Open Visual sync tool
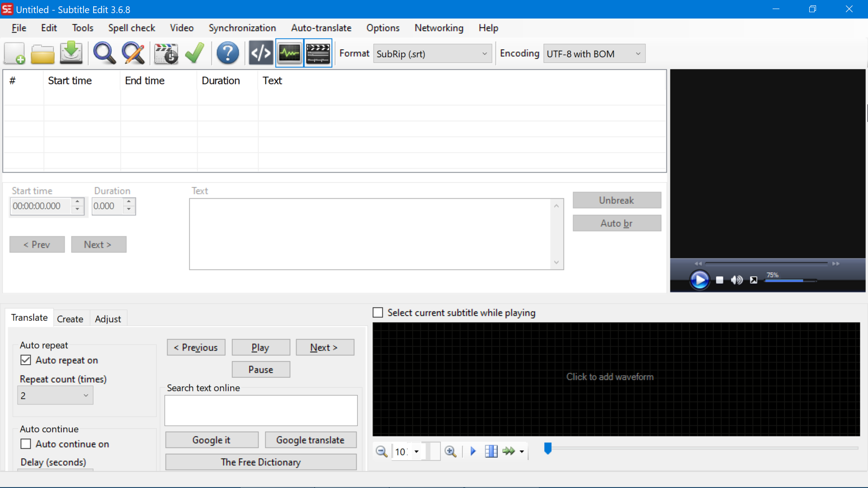Viewport: 868px width, 488px height. (166, 53)
